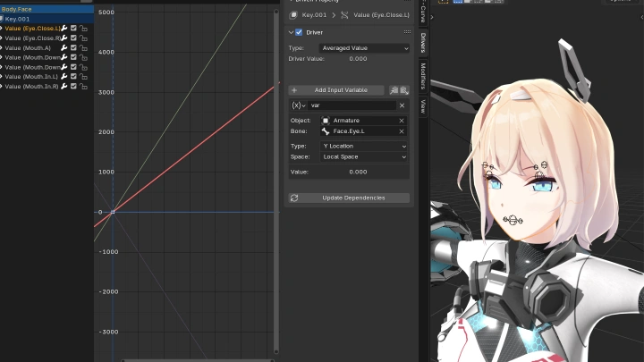Toggle modifiers wrench on Value (Eye.Close.R) channel

(x=64, y=38)
